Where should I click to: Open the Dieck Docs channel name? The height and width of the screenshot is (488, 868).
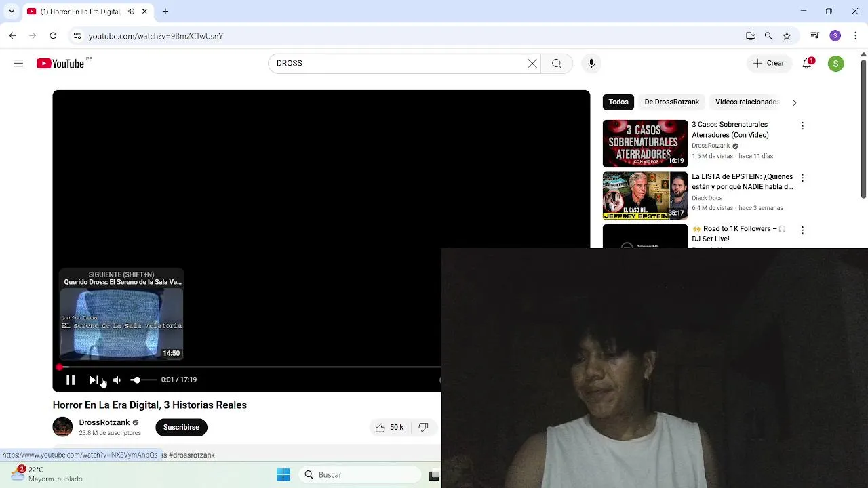[x=707, y=198]
